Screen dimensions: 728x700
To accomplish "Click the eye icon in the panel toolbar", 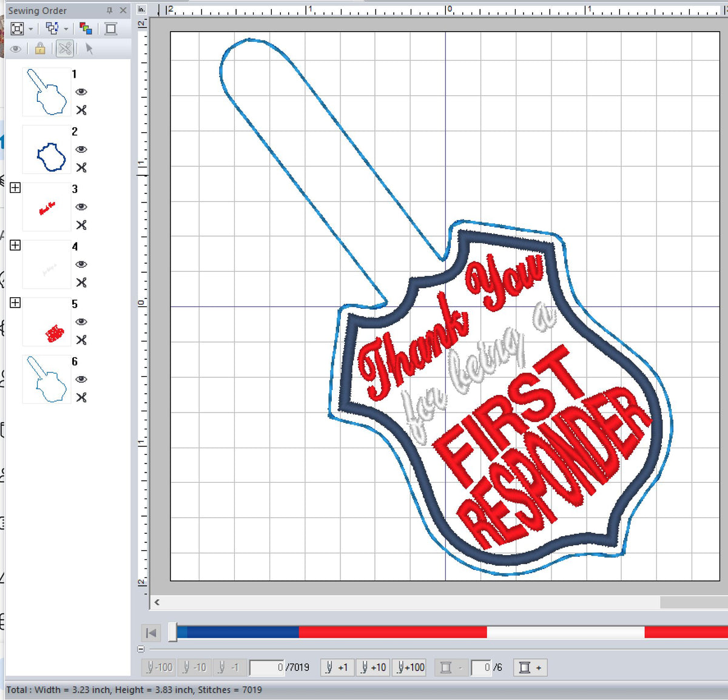I will point(15,49).
